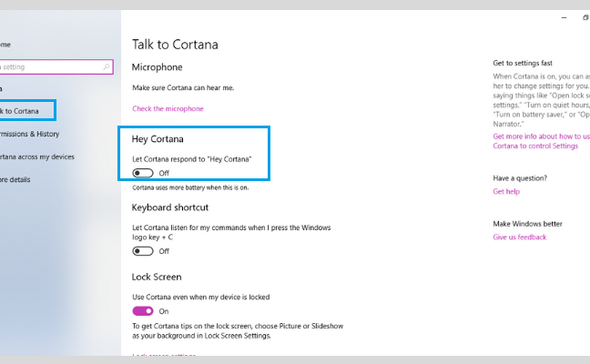The height and width of the screenshot is (364, 590).
Task: Open Permissions & History section
Action: [x=29, y=134]
